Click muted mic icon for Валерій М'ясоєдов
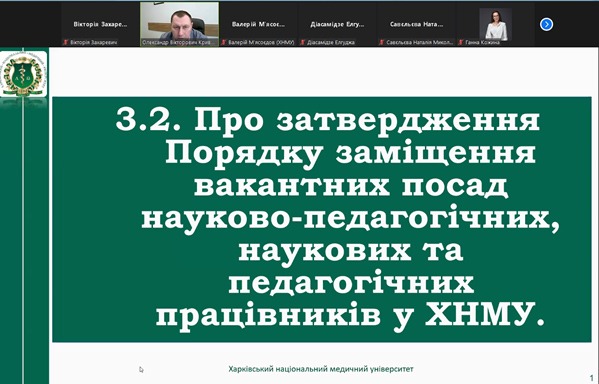Image resolution: width=599 pixels, height=384 pixels. pyautogui.click(x=223, y=42)
